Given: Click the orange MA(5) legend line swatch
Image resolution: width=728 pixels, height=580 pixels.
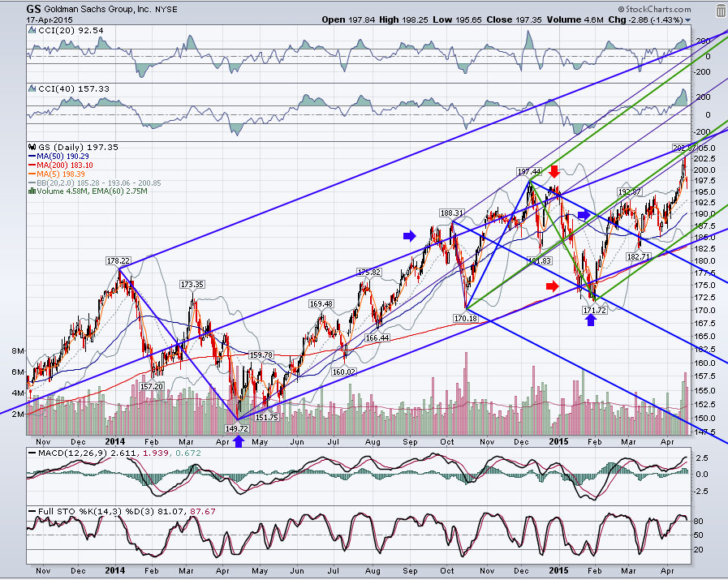Looking at the screenshot, I should point(32,174).
